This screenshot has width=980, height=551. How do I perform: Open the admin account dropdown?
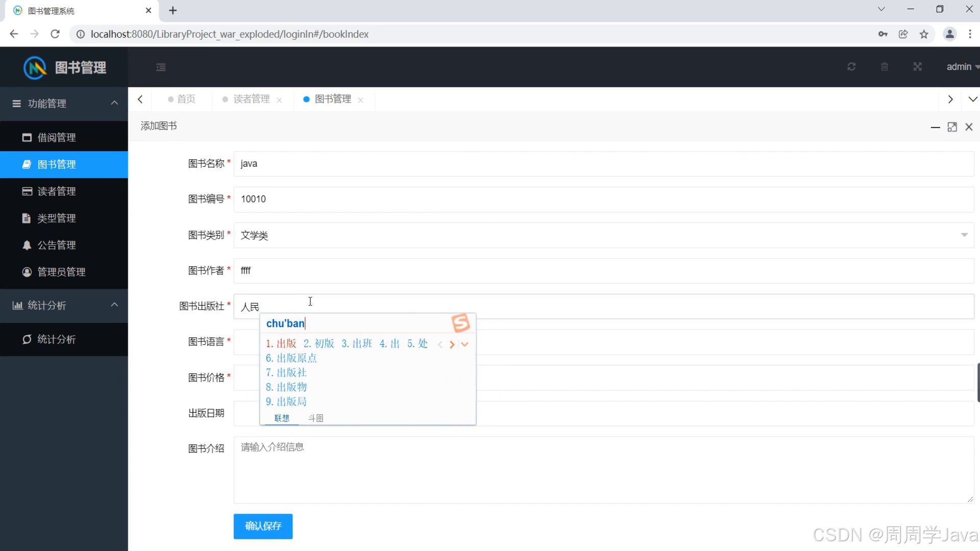click(961, 67)
